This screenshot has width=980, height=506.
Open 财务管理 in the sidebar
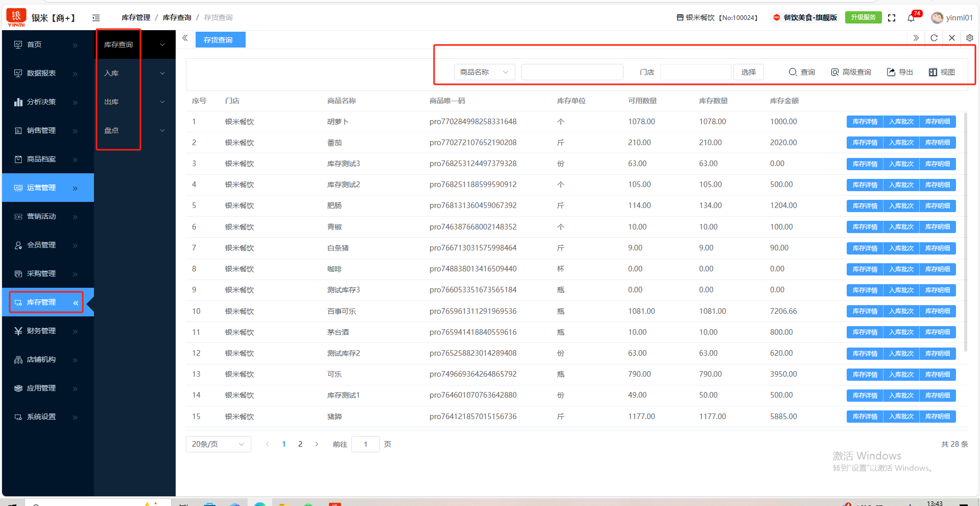[x=41, y=331]
